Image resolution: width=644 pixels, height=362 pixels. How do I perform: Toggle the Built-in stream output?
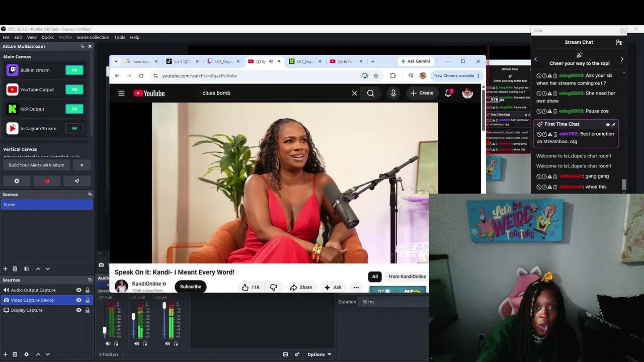click(74, 70)
